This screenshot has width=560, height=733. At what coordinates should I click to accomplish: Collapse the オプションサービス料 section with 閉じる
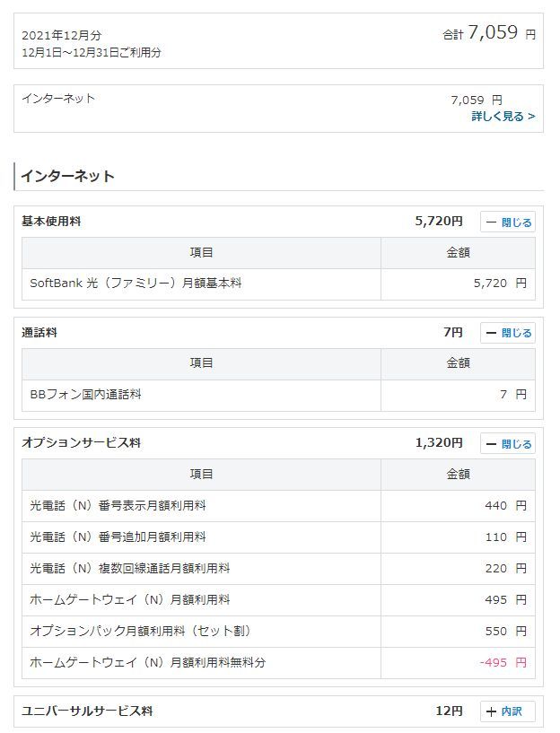click(x=508, y=444)
